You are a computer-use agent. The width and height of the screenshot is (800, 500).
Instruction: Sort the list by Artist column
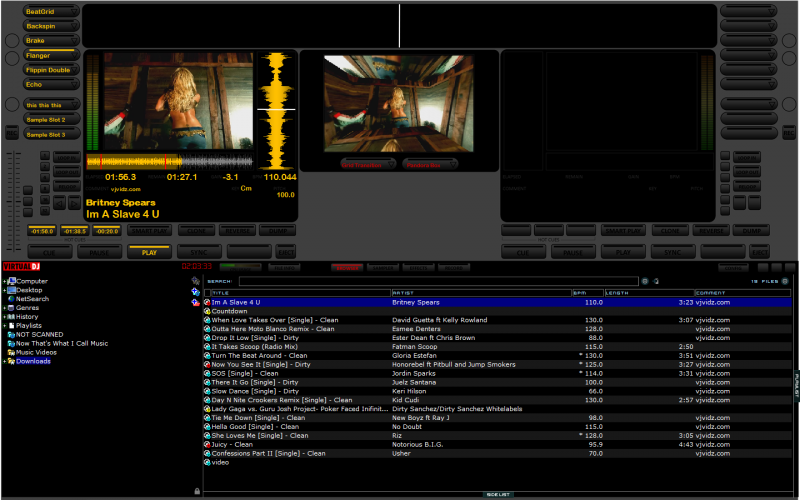[x=482, y=293]
